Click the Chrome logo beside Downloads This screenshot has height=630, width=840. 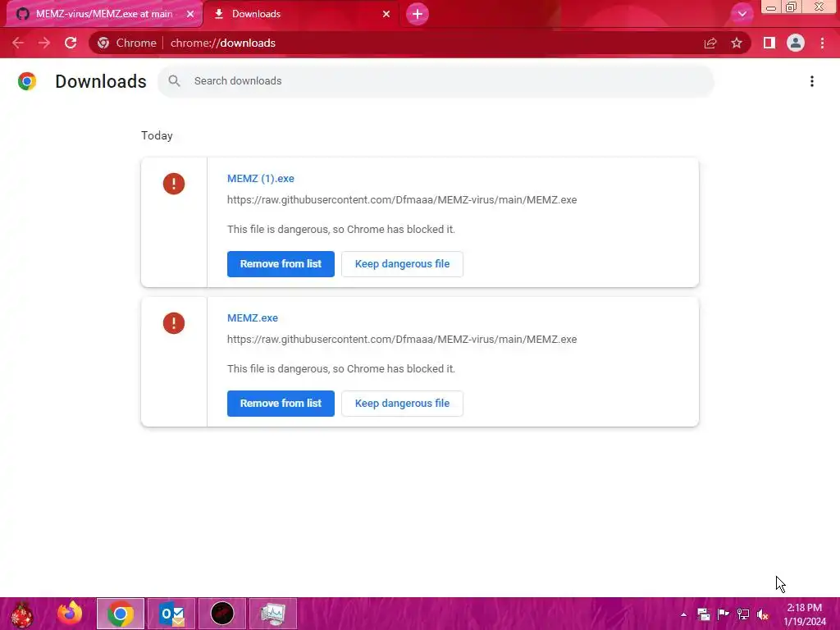[27, 81]
